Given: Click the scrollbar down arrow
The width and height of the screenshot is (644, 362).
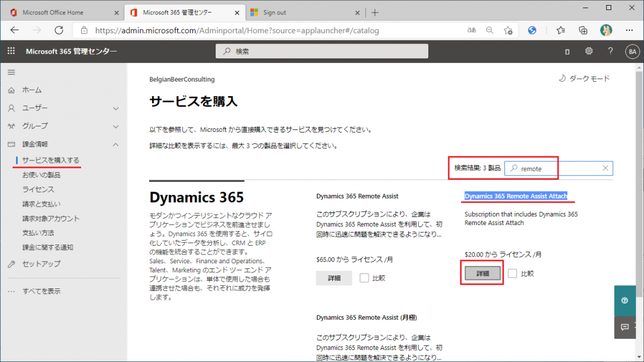Looking at the screenshot, I should pos(639,357).
